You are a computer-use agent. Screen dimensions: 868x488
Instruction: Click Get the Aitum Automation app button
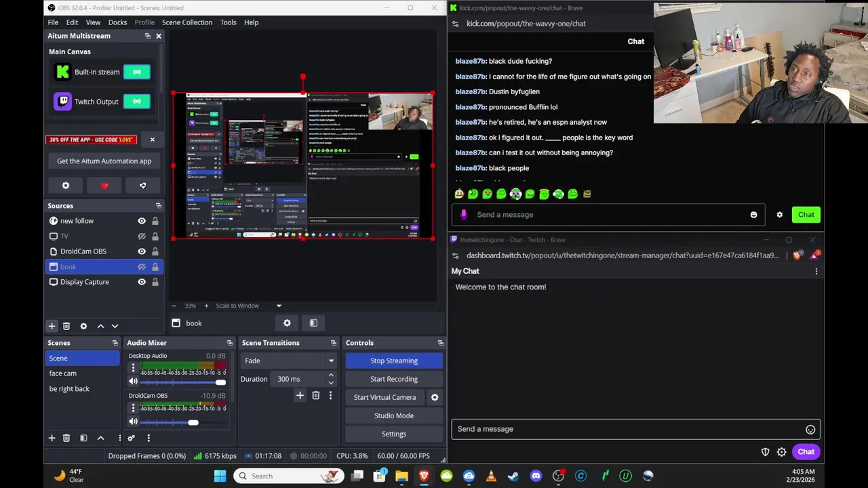click(104, 161)
